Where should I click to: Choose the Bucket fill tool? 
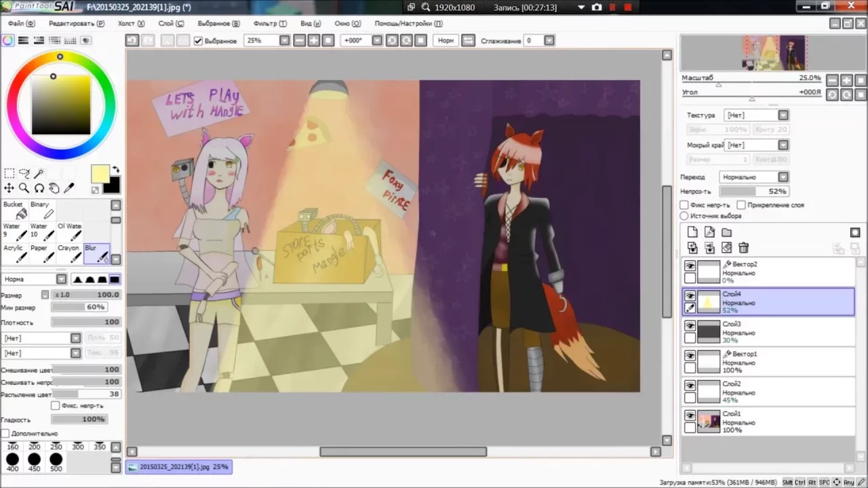pos(15,210)
